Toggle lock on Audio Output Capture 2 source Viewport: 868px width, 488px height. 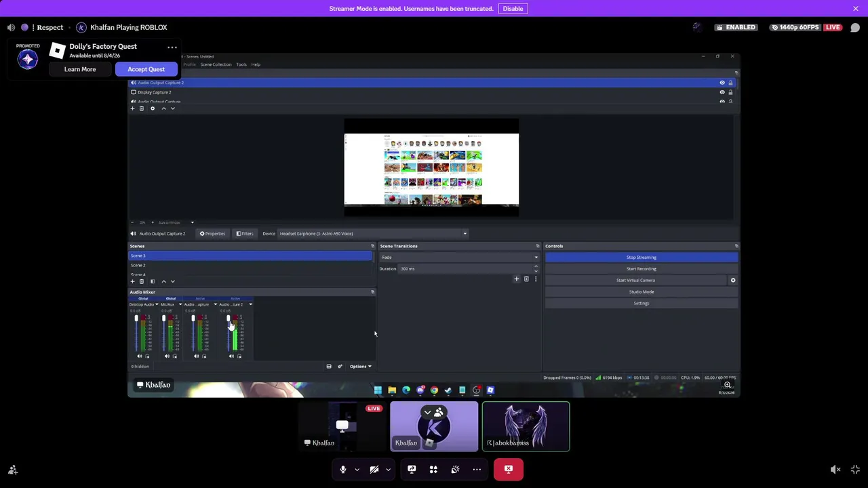pyautogui.click(x=730, y=83)
